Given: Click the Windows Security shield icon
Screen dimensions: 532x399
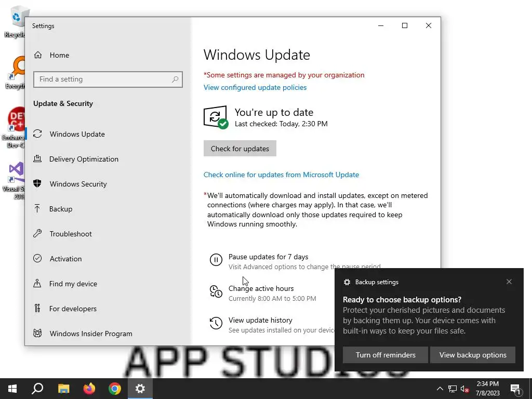Looking at the screenshot, I should pos(37,183).
